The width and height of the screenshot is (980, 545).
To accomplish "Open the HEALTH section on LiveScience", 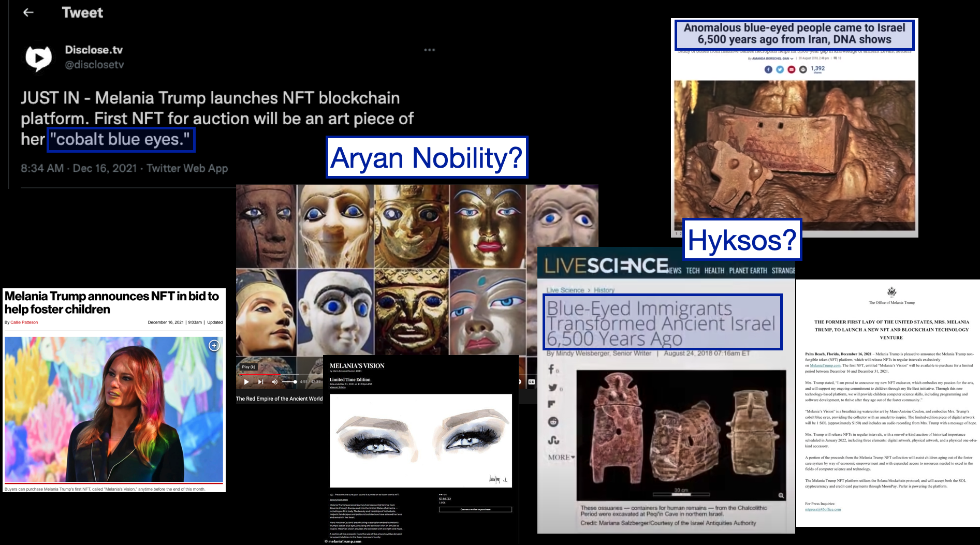I will click(714, 271).
